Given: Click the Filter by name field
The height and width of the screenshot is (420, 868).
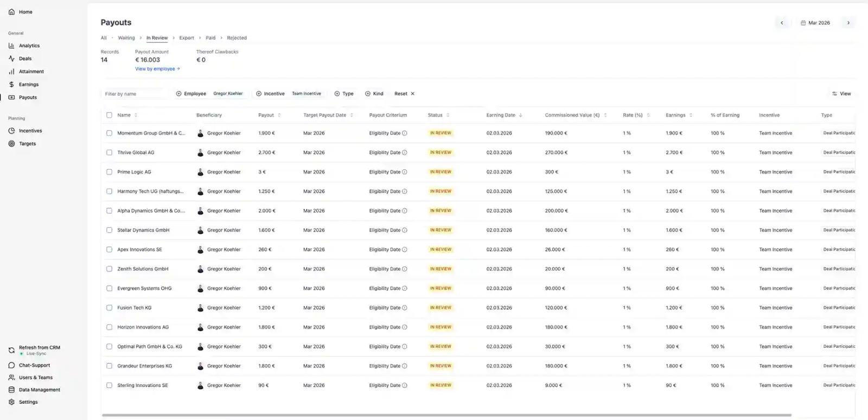Looking at the screenshot, I should pos(136,94).
